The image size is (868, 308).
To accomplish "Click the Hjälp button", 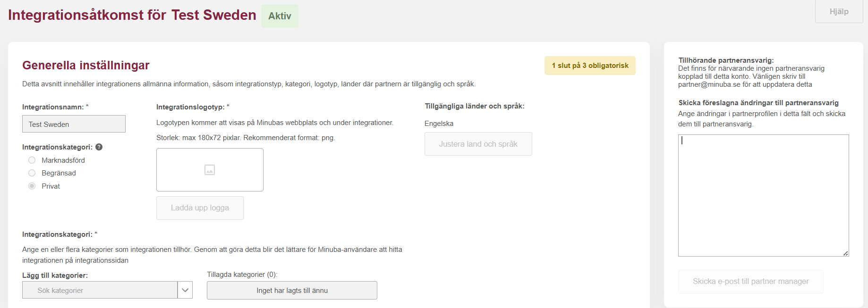I will (x=839, y=12).
